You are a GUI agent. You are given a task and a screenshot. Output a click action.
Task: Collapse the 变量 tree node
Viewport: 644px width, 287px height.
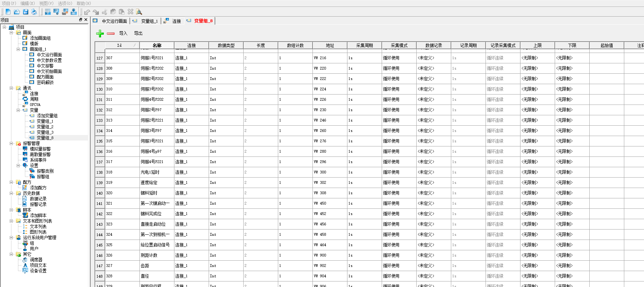coord(18,110)
